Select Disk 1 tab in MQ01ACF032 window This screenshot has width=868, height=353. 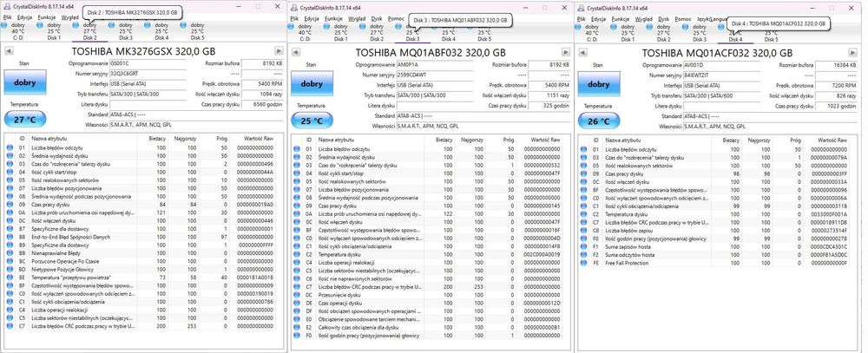click(628, 33)
